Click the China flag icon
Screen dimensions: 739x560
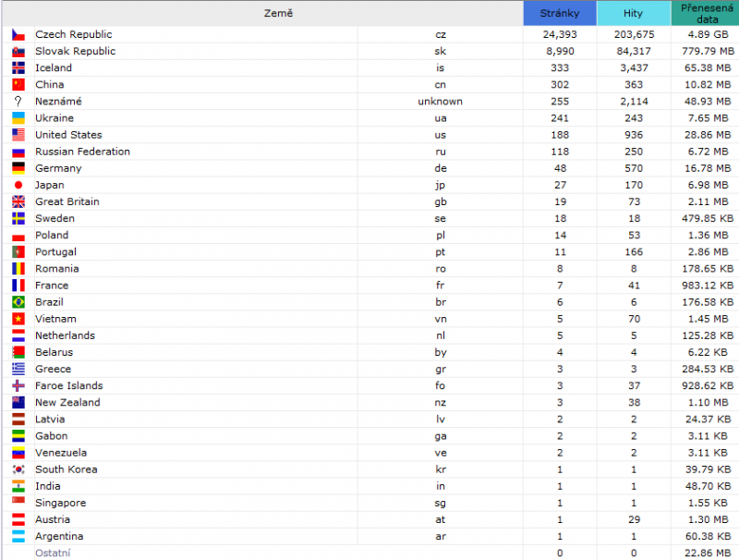click(18, 84)
